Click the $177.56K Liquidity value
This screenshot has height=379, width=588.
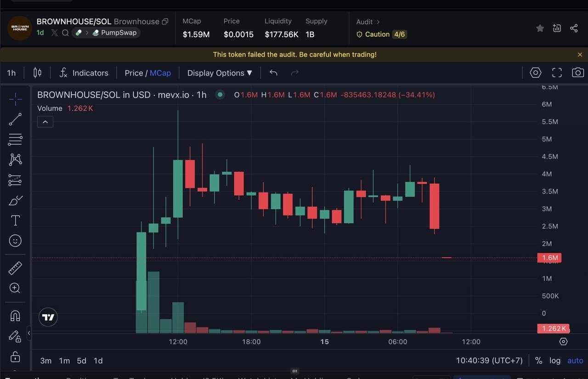click(x=281, y=34)
